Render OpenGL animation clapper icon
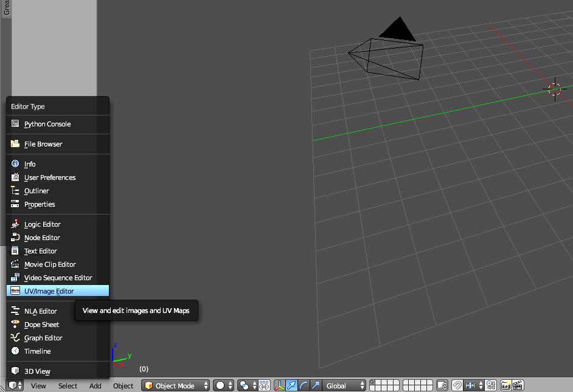This screenshot has height=392, width=573. (x=518, y=385)
